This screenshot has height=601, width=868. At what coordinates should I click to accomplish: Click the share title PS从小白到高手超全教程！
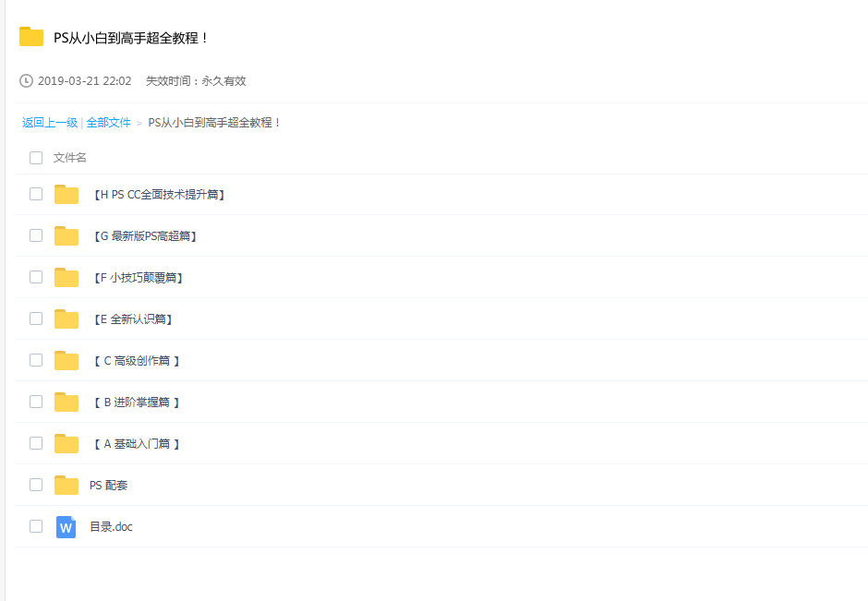[130, 38]
